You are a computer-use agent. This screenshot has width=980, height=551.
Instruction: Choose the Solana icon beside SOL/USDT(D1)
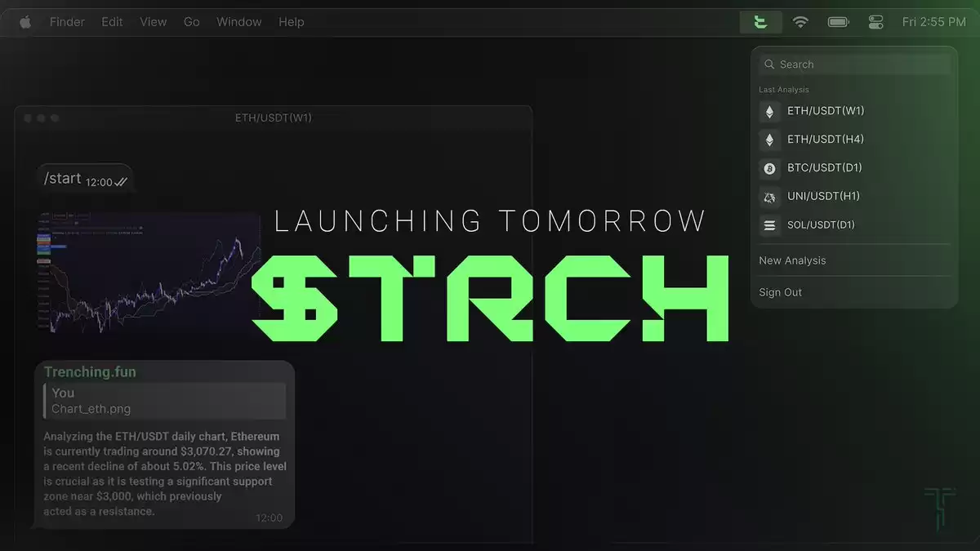coord(769,225)
